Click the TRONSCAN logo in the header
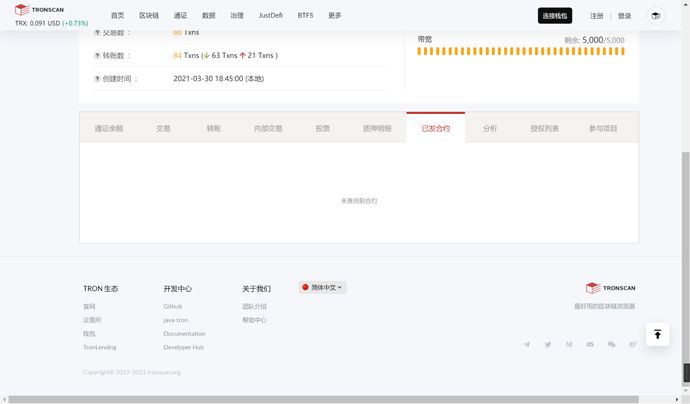Image resolution: width=690 pixels, height=404 pixels. pyautogui.click(x=40, y=9)
